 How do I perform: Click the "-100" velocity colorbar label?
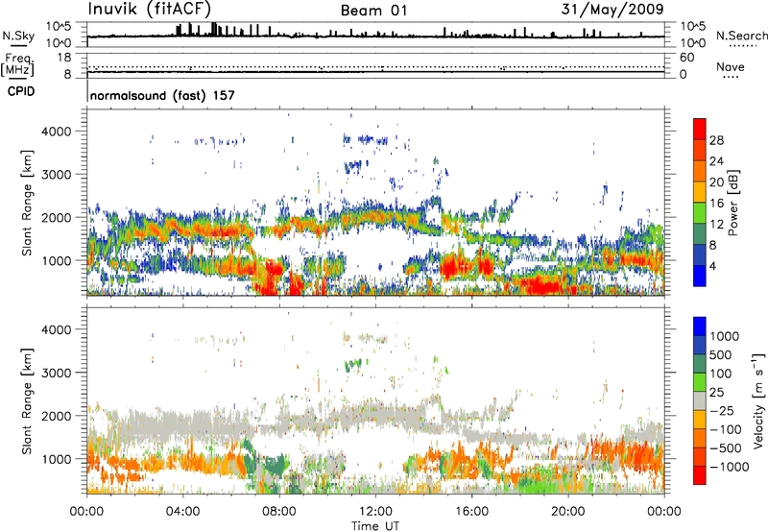pos(726,429)
